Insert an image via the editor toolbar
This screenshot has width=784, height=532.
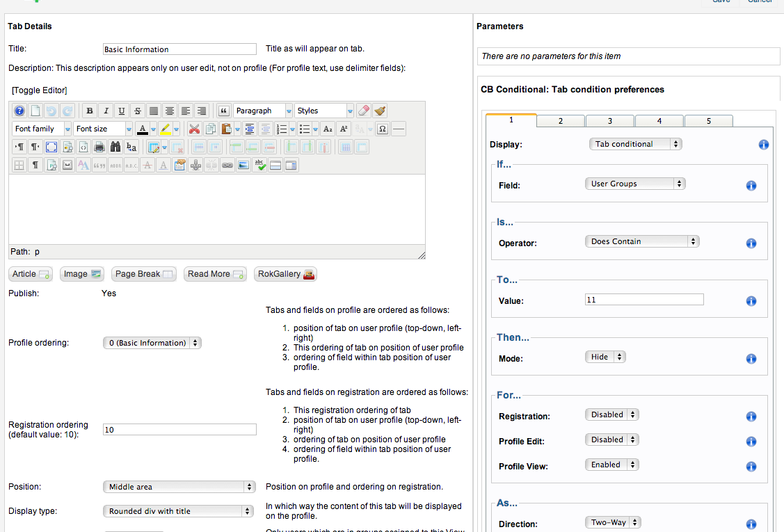(x=243, y=165)
